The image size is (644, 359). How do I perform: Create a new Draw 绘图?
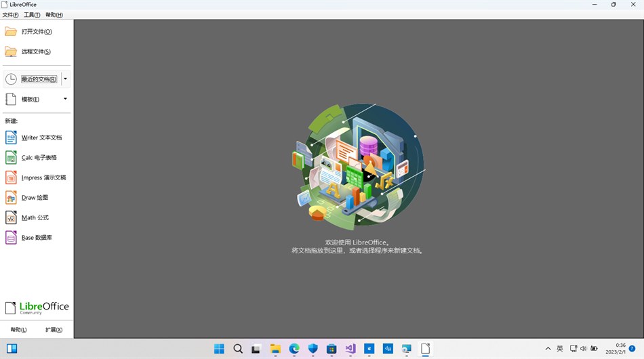[37, 198]
